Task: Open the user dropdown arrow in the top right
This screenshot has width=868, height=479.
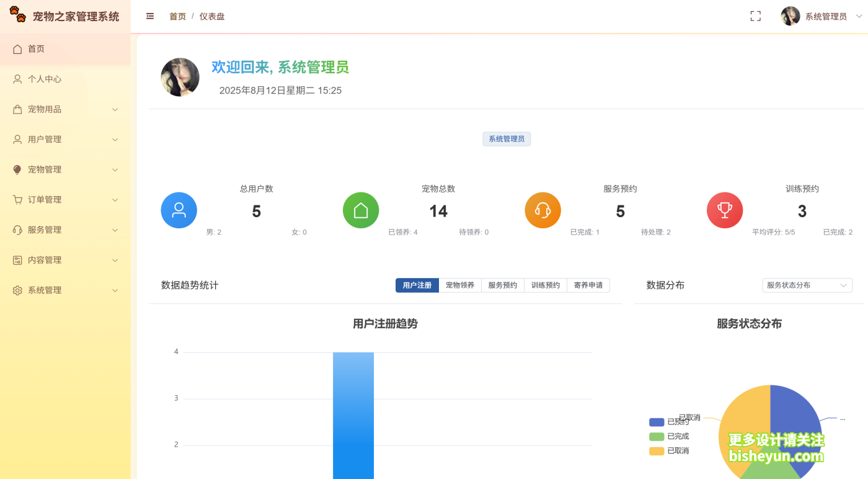Action: [859, 16]
